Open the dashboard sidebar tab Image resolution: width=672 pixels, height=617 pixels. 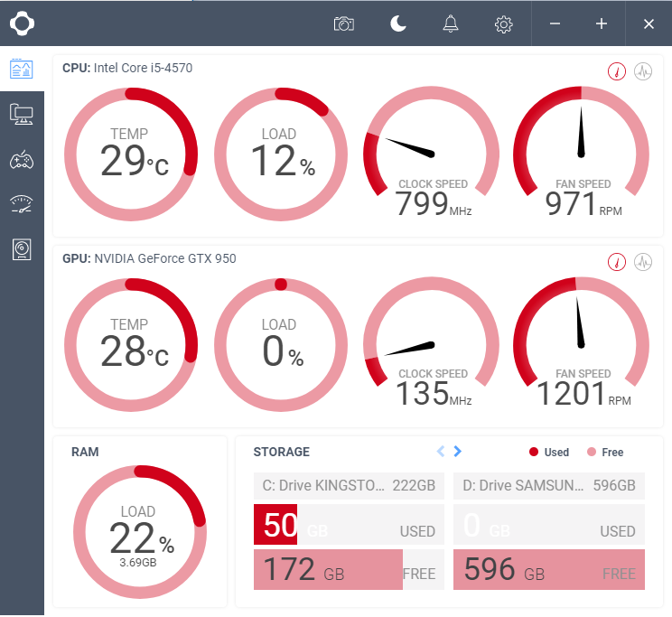tap(22, 69)
